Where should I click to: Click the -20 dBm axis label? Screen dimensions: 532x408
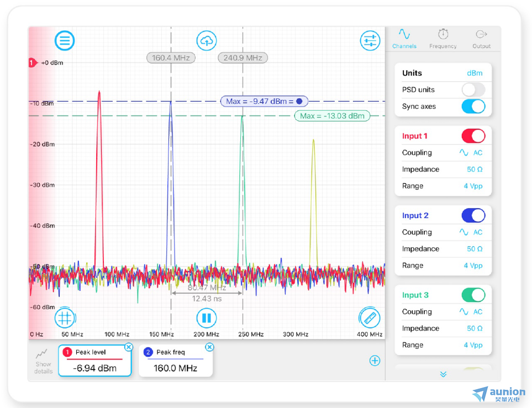coord(43,144)
